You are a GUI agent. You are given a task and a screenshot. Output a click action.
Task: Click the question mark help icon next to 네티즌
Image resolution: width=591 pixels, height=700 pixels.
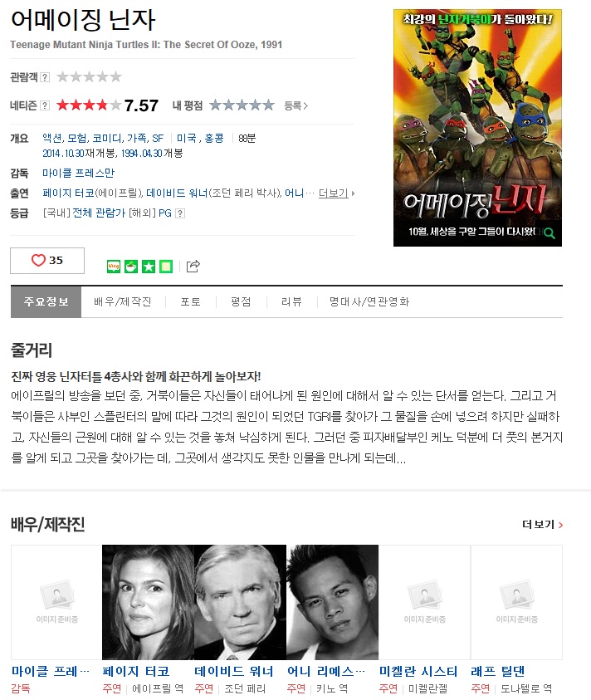point(45,105)
